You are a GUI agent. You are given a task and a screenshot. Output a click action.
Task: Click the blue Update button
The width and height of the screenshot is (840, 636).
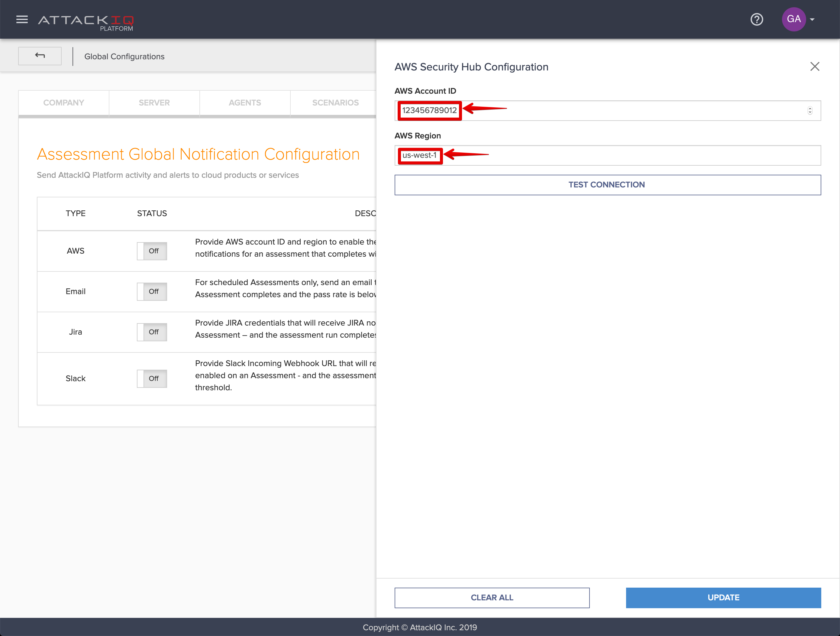coord(723,597)
